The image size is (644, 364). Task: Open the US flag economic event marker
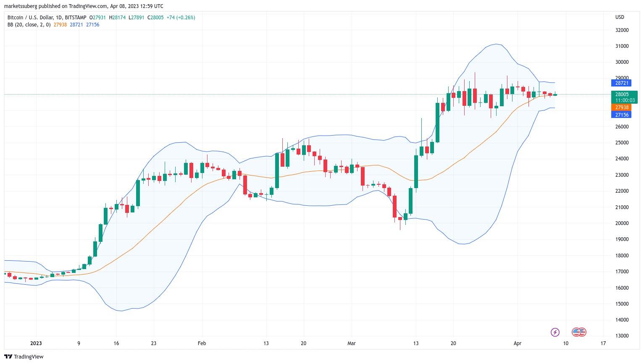[579, 333]
